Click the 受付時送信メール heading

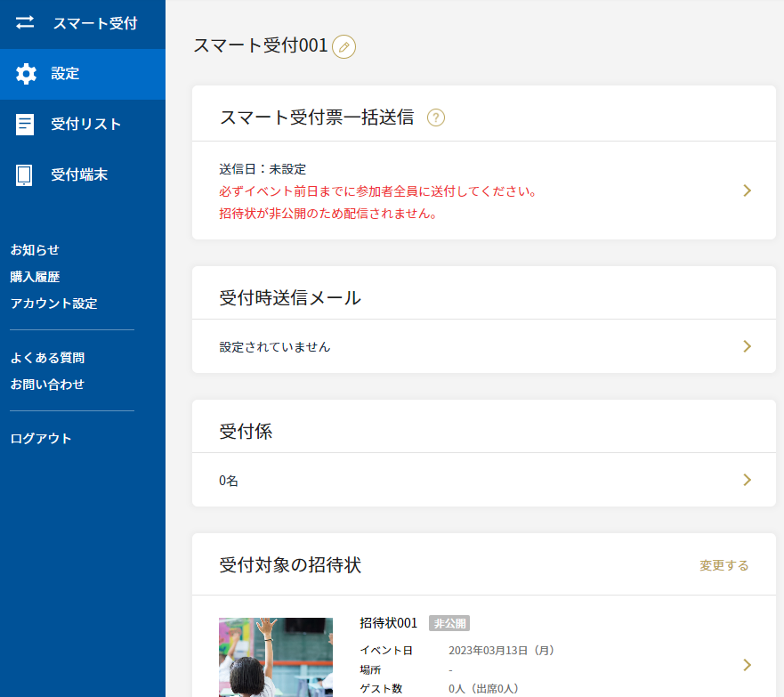(x=290, y=298)
